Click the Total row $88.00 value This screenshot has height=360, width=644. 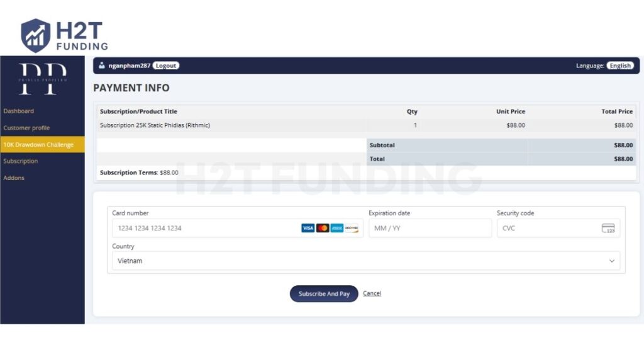[623, 159]
